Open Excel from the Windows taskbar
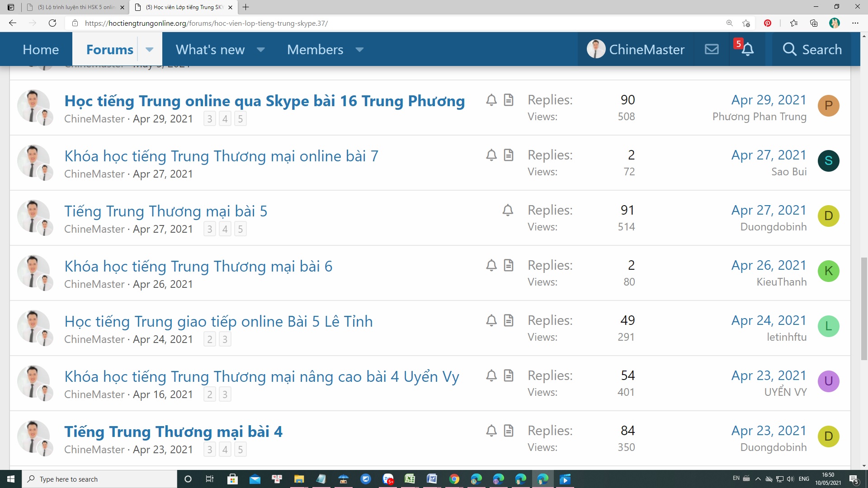 point(410,479)
